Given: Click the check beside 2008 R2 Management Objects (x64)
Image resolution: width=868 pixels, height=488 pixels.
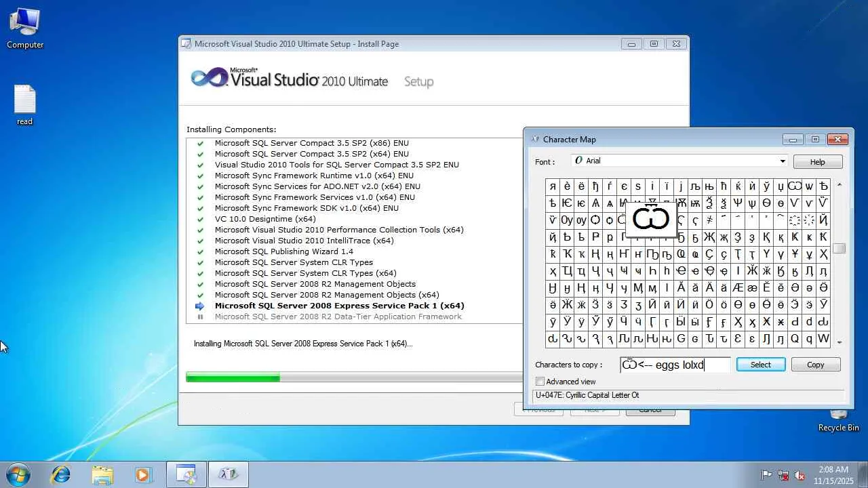Looking at the screenshot, I should click(x=200, y=296).
